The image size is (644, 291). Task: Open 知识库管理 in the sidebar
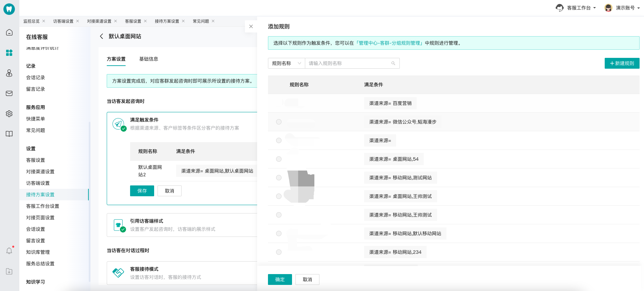point(38,252)
